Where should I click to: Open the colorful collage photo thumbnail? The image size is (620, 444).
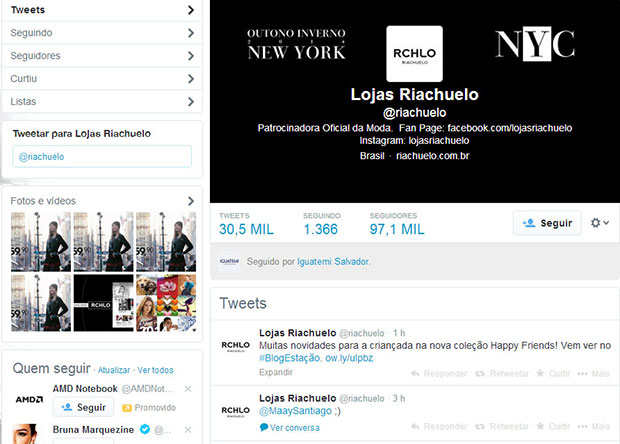(166, 303)
